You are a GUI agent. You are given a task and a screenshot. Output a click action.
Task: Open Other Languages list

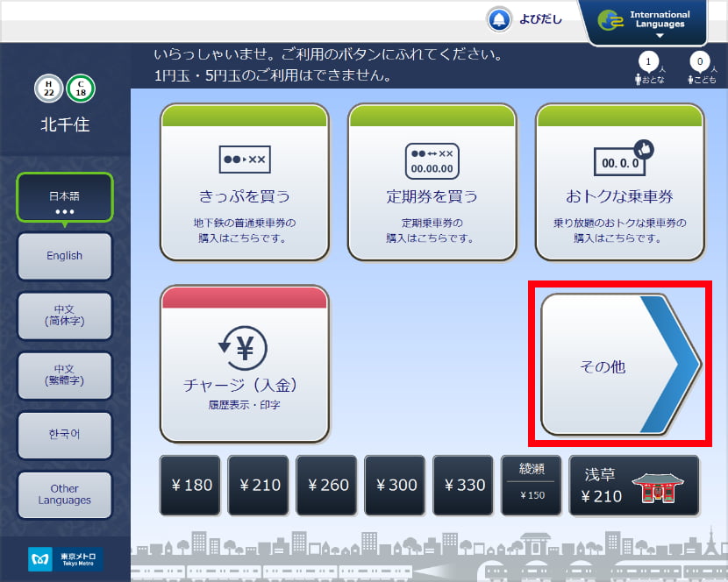64,494
